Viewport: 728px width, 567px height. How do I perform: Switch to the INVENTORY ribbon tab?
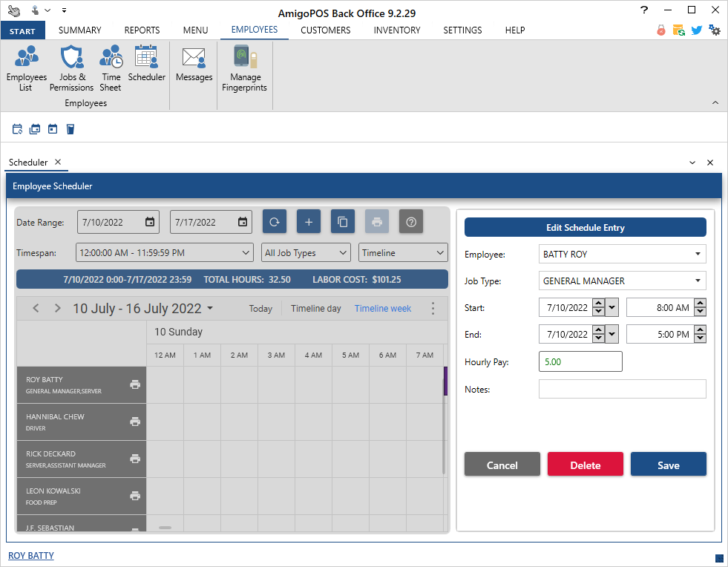(x=396, y=30)
